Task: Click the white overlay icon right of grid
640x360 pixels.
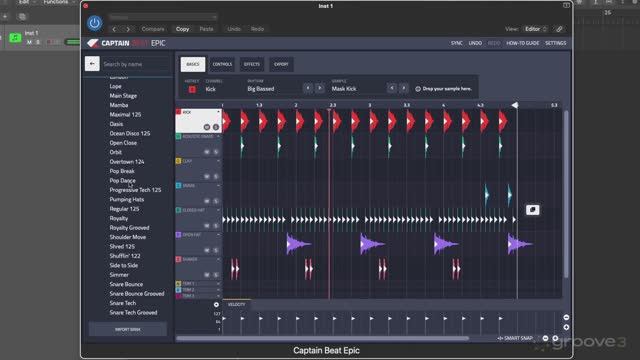Action: point(533,210)
